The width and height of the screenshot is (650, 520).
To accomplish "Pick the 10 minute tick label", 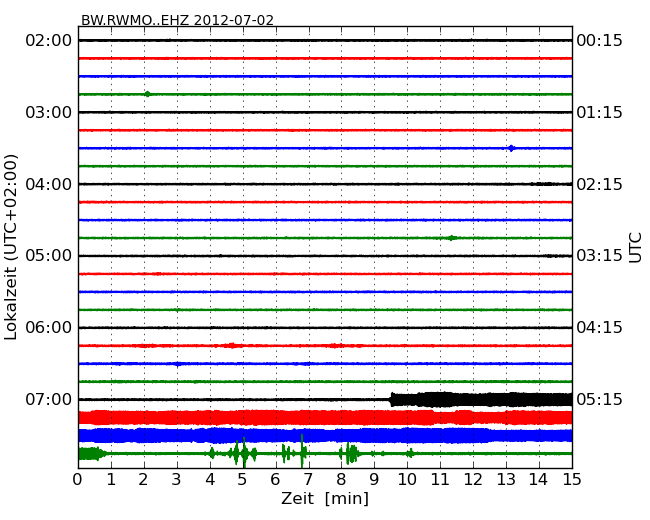I will coord(407,480).
